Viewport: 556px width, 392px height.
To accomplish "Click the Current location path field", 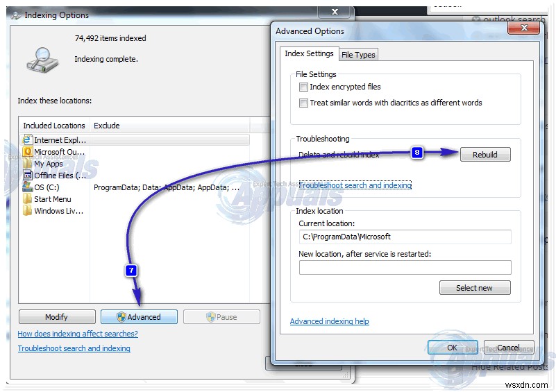I will 405,237.
